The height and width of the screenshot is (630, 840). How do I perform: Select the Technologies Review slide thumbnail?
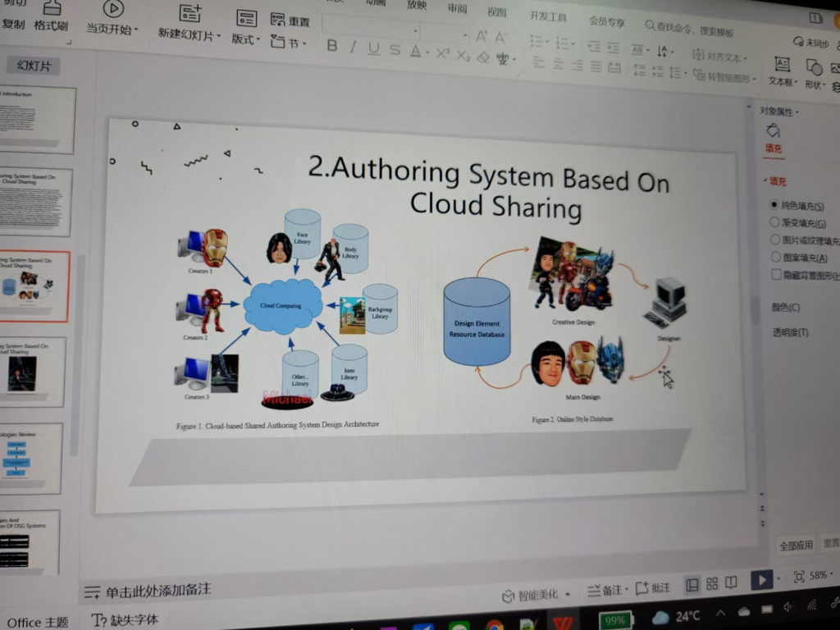[31, 459]
